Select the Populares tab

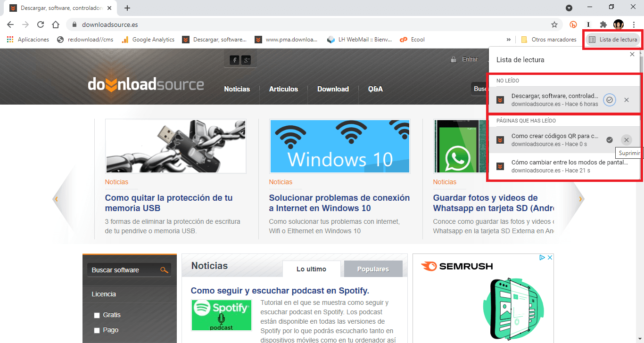click(373, 269)
